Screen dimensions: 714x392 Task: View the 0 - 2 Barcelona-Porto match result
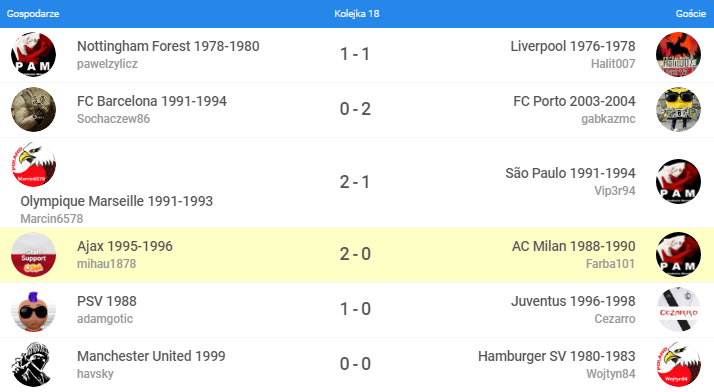(355, 109)
